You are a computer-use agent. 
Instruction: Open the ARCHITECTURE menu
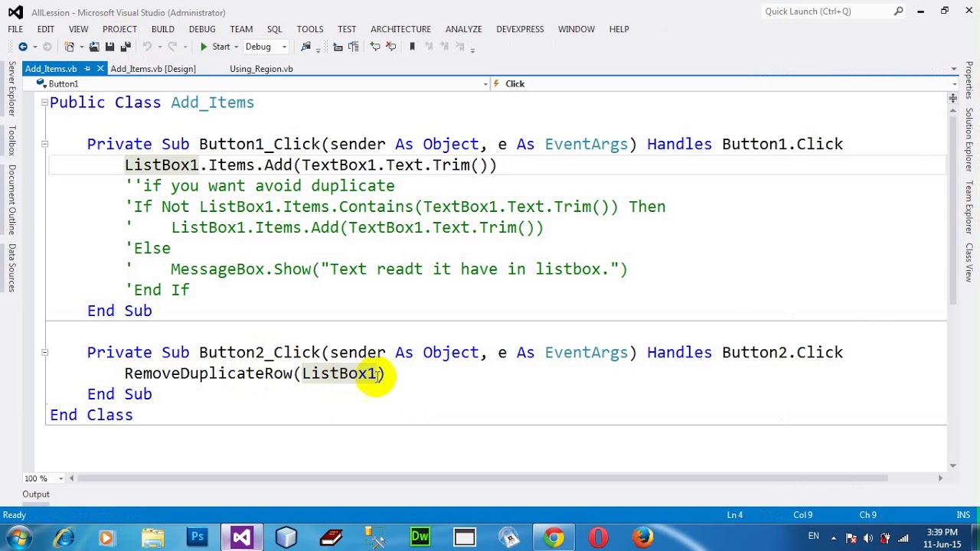point(400,29)
